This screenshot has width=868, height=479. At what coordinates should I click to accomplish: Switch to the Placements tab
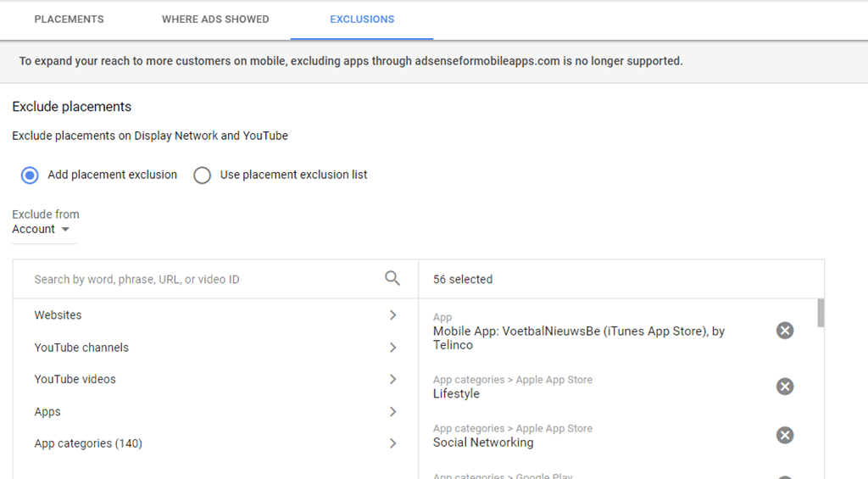tap(69, 19)
